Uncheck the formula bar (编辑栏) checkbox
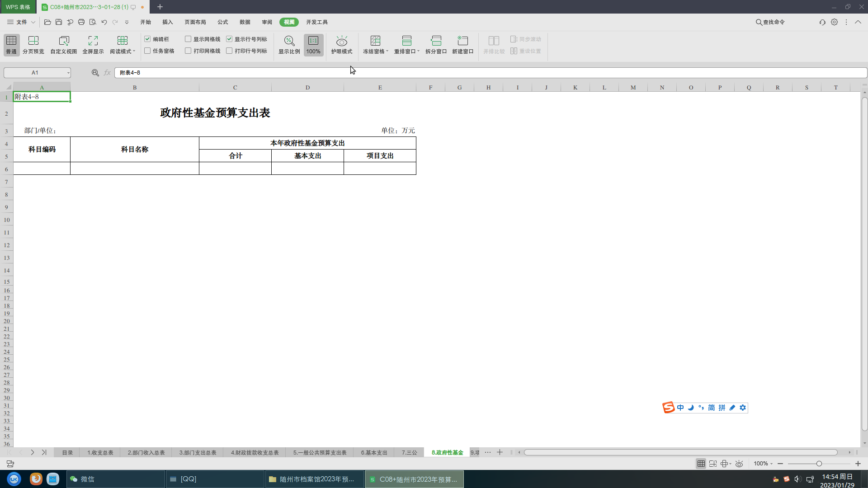868x488 pixels. (x=147, y=39)
